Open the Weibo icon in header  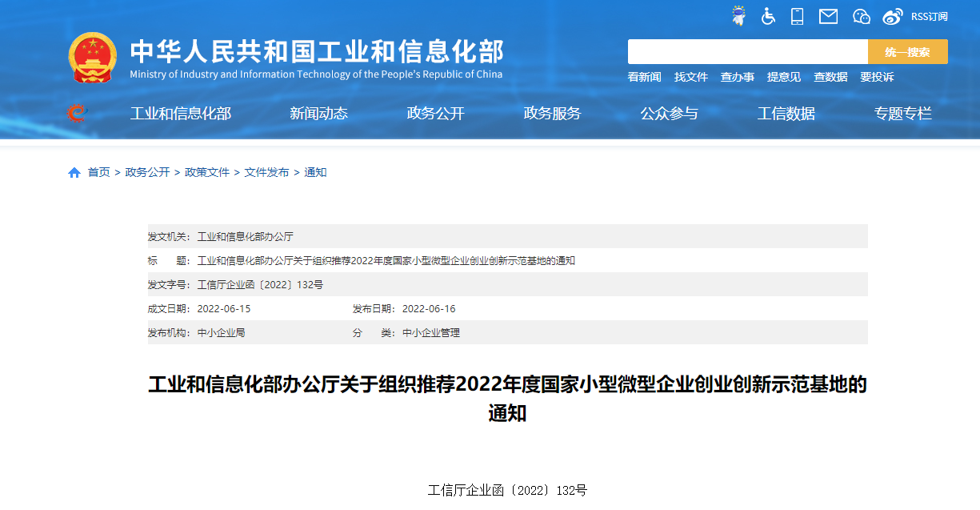pos(893,16)
